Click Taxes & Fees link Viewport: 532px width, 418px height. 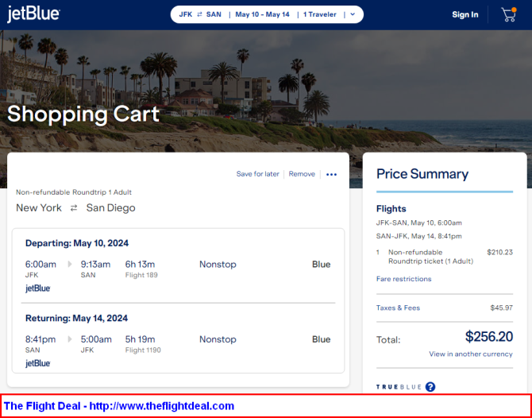pyautogui.click(x=398, y=308)
